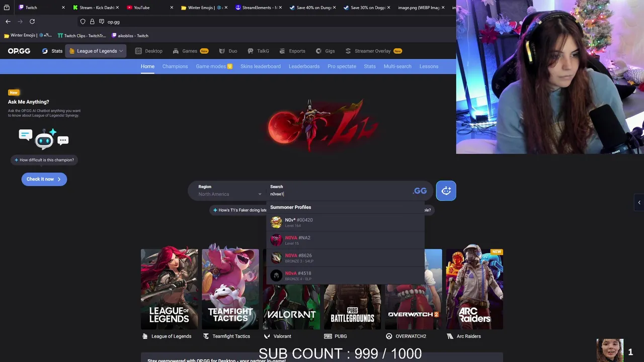Open the Skins leaderboard tab
Viewport: 644px width, 362px height.
tap(261, 66)
